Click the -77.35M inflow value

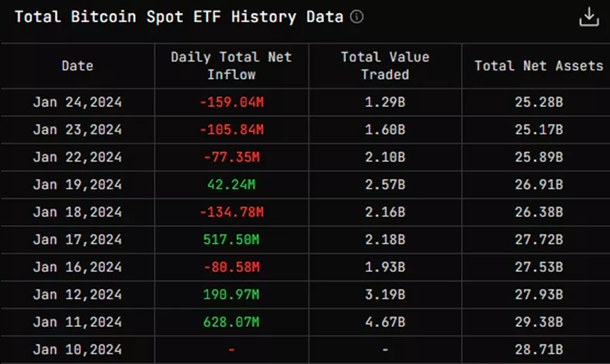pyautogui.click(x=231, y=157)
